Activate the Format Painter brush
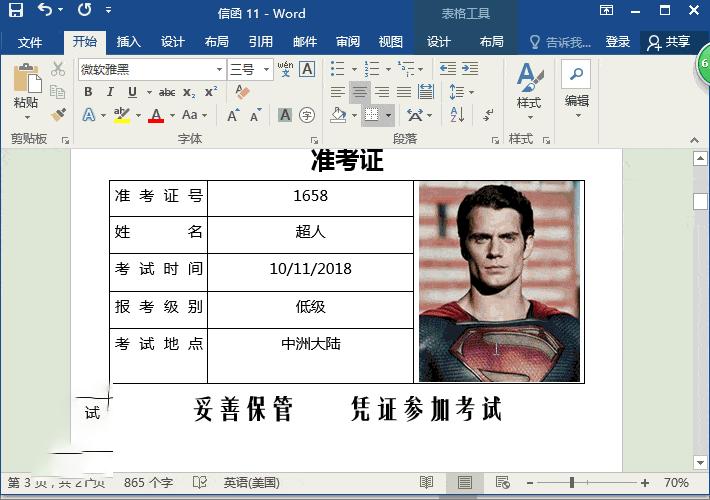The width and height of the screenshot is (710, 500). click(58, 114)
